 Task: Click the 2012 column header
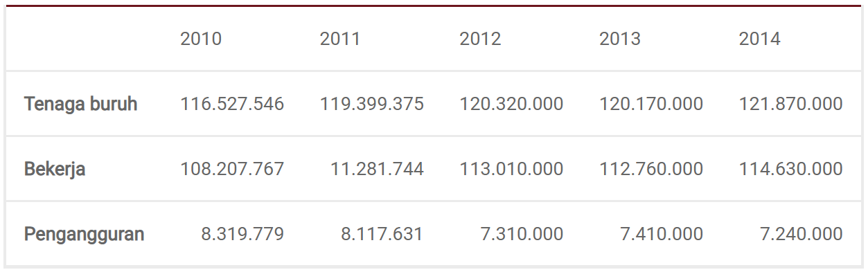[480, 39]
